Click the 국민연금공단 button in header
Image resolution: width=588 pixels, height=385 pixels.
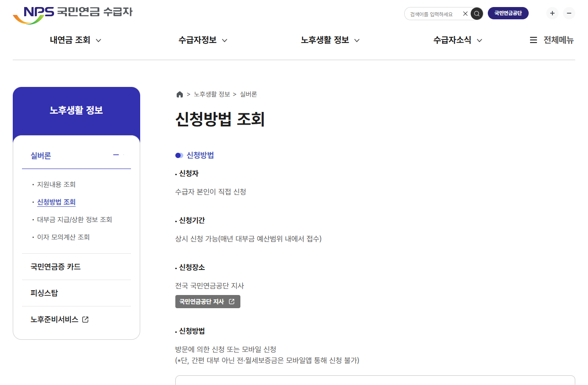pyautogui.click(x=508, y=13)
